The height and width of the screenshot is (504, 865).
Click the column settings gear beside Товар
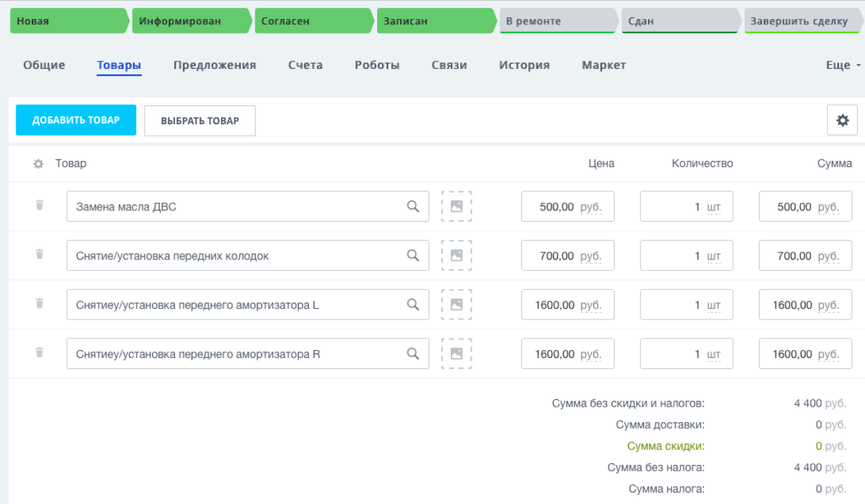coord(39,163)
